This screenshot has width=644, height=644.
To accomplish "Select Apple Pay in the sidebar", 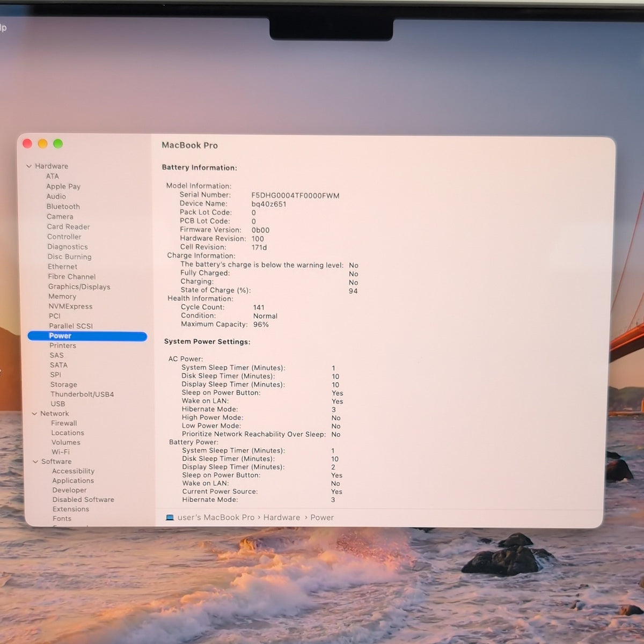I will click(63, 187).
